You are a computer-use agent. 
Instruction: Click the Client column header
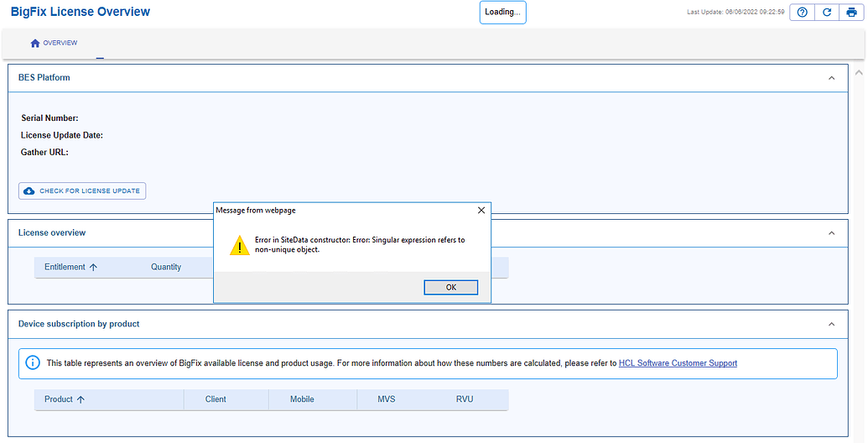tap(216, 399)
